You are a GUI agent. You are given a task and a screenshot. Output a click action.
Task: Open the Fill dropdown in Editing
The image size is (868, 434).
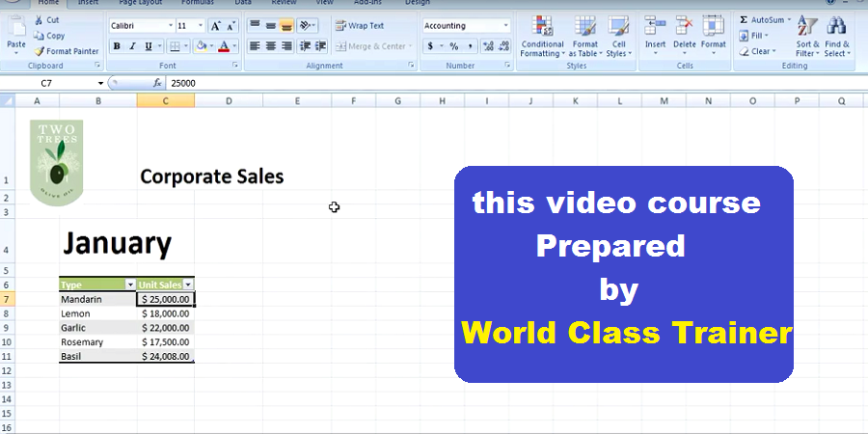point(767,36)
